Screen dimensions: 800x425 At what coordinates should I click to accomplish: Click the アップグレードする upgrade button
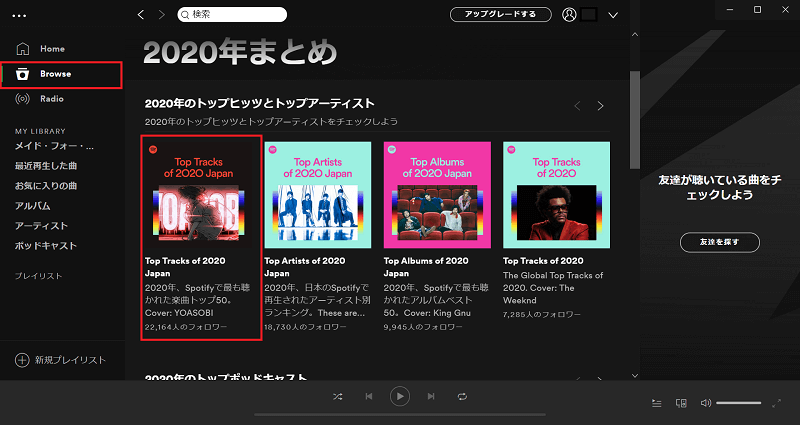point(501,14)
